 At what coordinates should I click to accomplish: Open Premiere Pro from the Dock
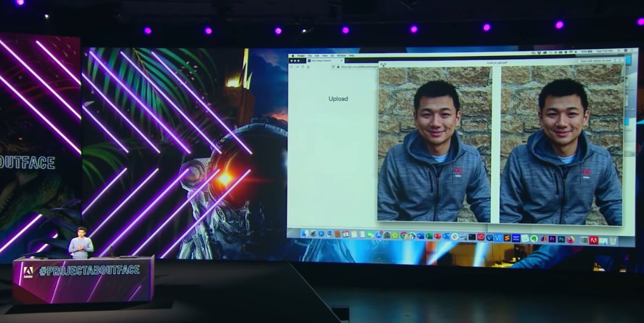pos(552,239)
